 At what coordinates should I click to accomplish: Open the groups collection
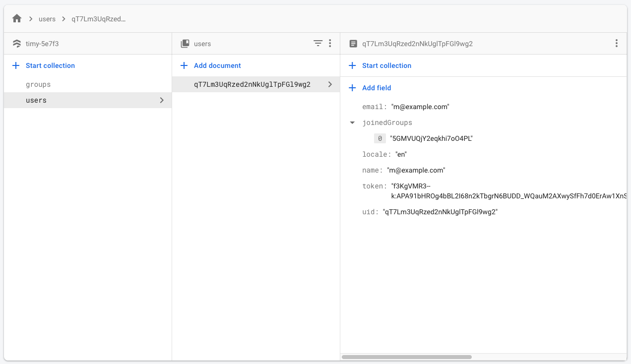tap(38, 84)
